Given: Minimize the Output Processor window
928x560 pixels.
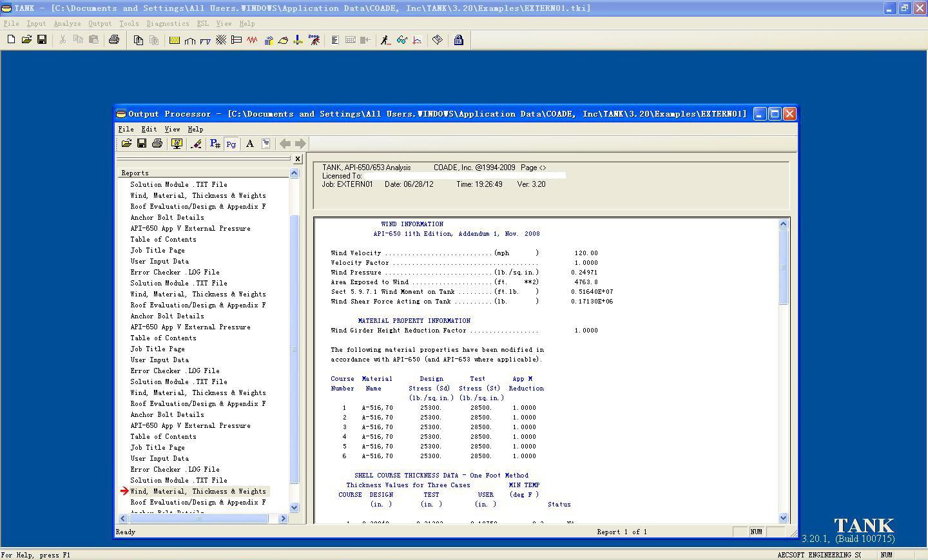Looking at the screenshot, I should point(760,114).
